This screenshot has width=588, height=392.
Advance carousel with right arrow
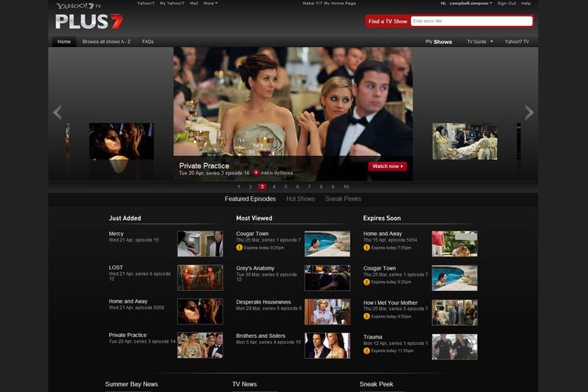tap(528, 112)
